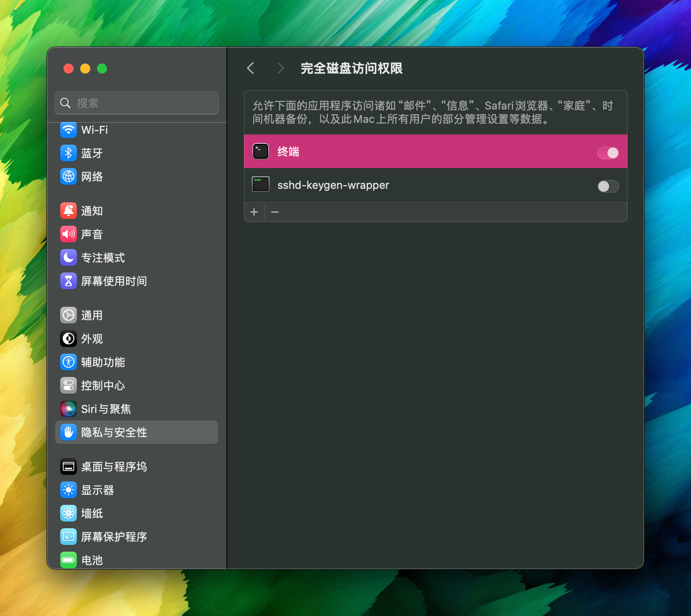
Task: Click the forward navigation chevron
Action: pos(281,68)
